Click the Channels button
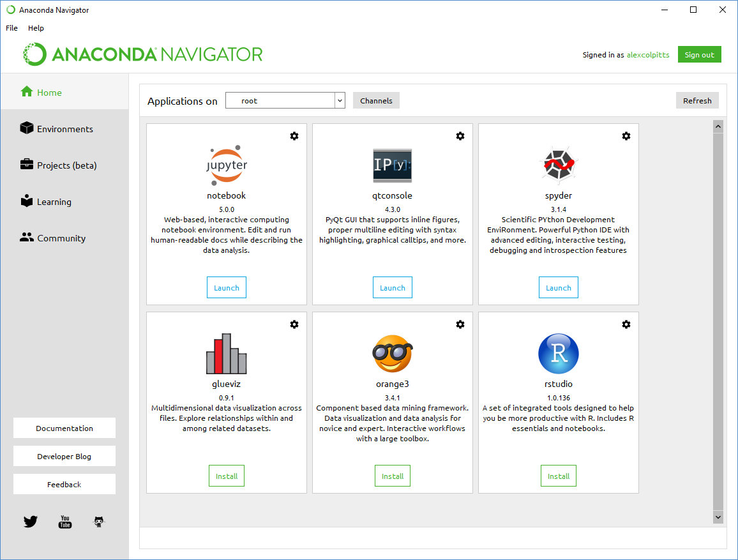The width and height of the screenshot is (738, 560). point(376,100)
